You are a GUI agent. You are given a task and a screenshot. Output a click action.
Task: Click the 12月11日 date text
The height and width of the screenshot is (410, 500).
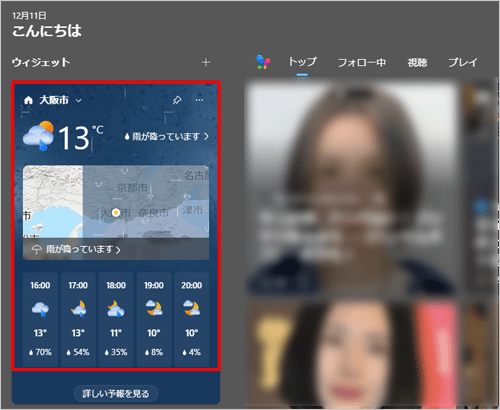29,15
